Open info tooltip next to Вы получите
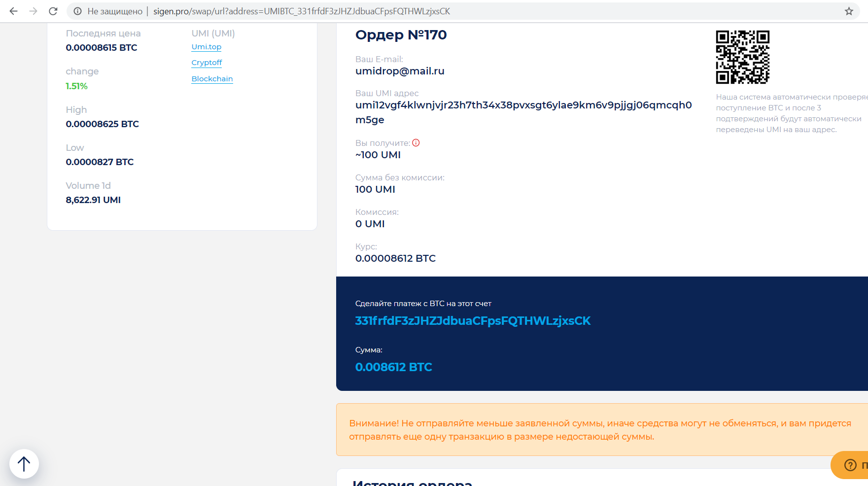 [x=416, y=143]
